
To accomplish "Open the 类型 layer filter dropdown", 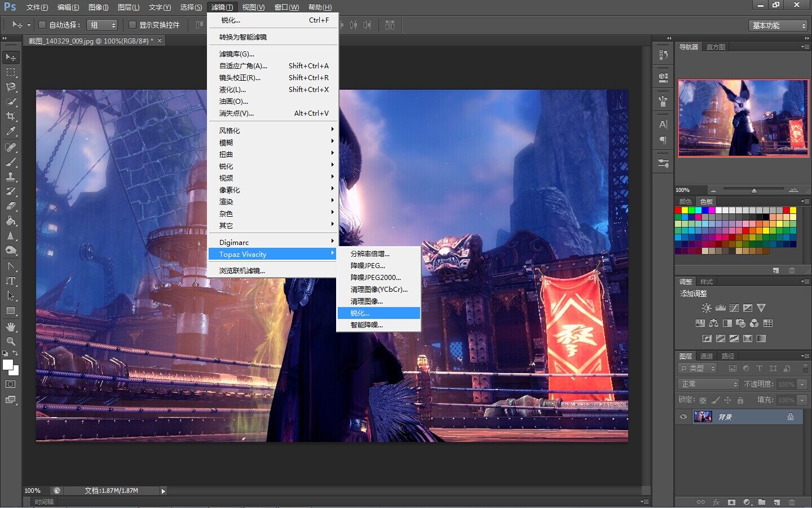I will tap(698, 368).
